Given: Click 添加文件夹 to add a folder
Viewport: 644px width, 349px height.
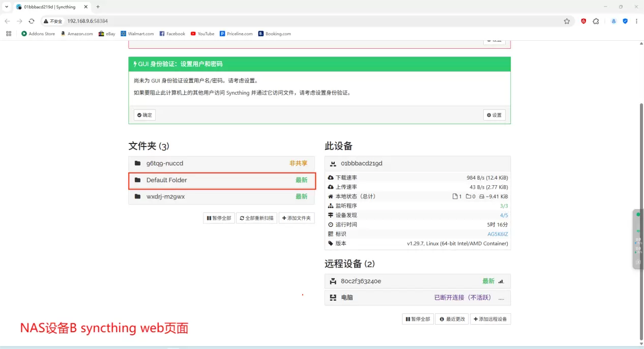Looking at the screenshot, I should click(297, 218).
